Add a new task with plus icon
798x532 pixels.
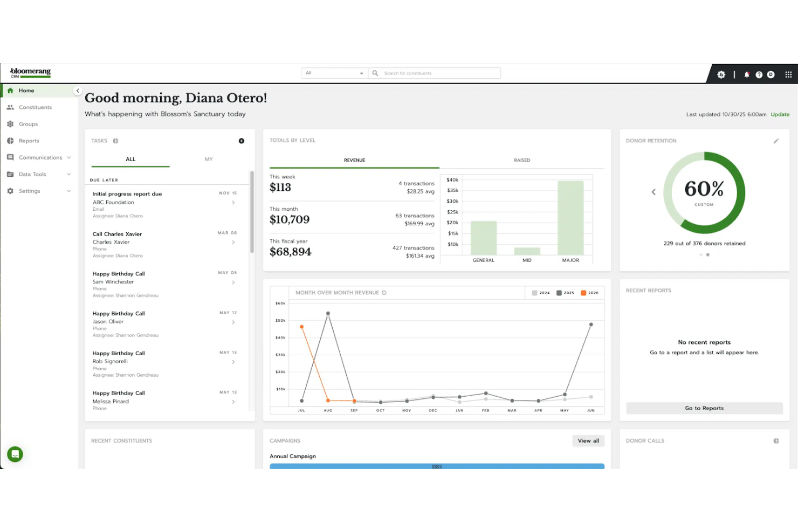coord(242,141)
